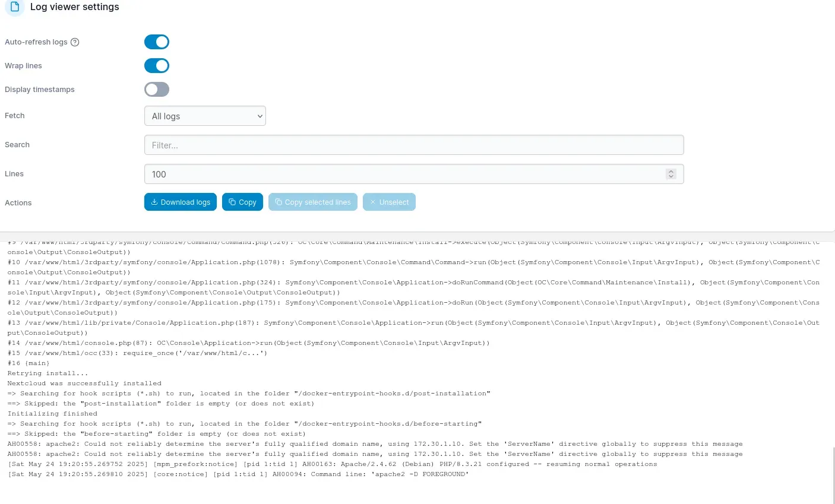This screenshot has height=504, width=835.
Task: Select log line '#15 /var/www/html/occ(33)'
Action: pos(137,353)
